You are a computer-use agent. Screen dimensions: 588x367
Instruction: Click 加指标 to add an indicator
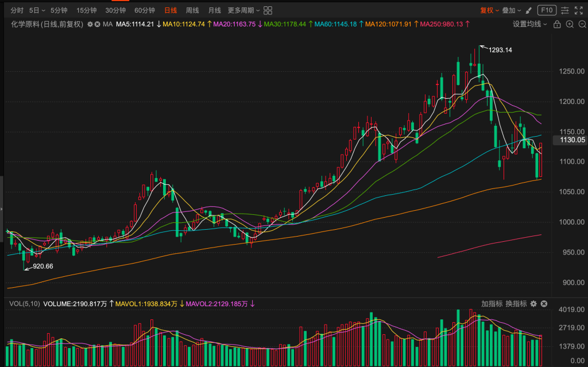pyautogui.click(x=492, y=304)
